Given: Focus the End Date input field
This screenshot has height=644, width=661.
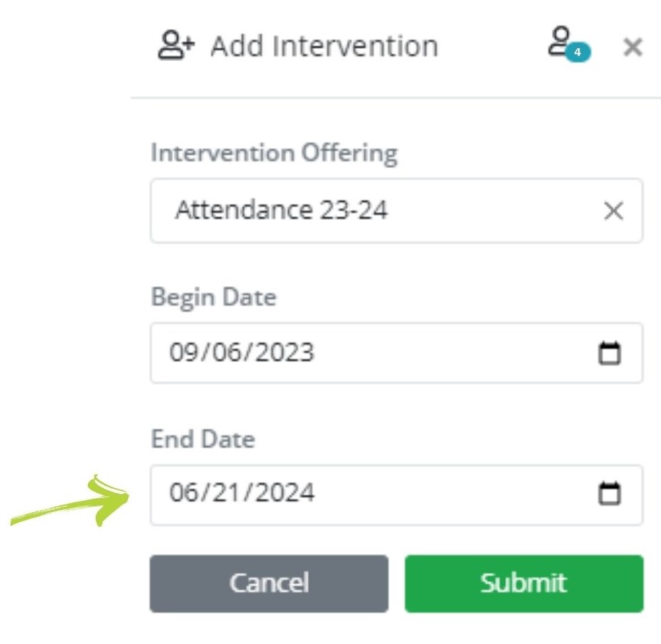Looking at the screenshot, I should pos(383,494).
